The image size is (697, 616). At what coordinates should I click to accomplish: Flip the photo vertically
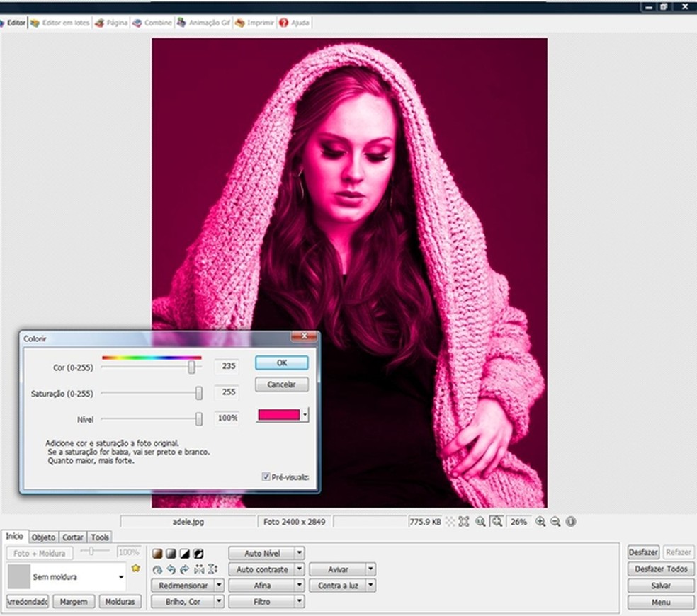213,569
